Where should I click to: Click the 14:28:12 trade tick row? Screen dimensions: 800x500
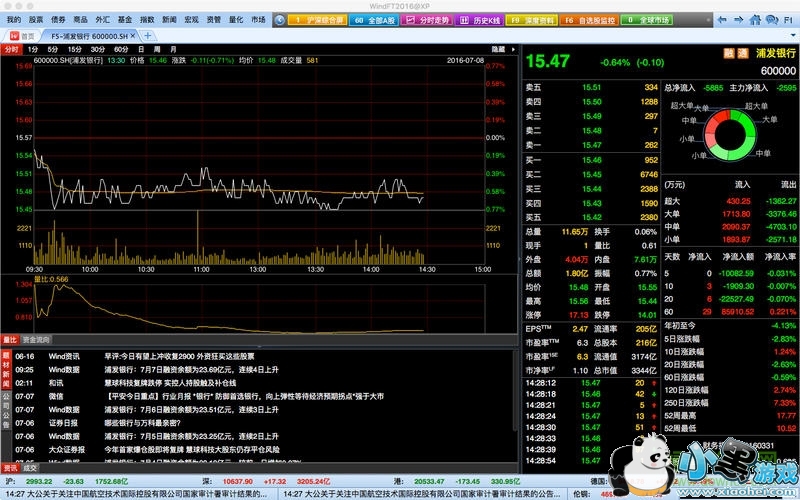pos(591,383)
